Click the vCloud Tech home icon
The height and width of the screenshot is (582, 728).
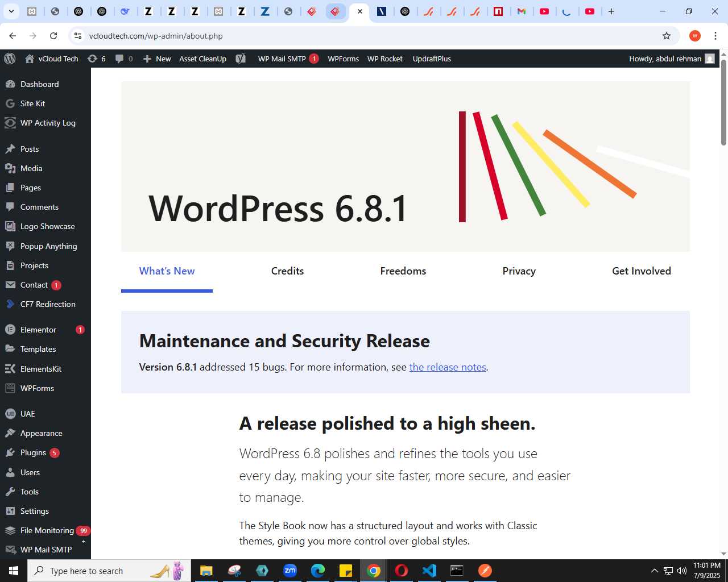click(30, 59)
